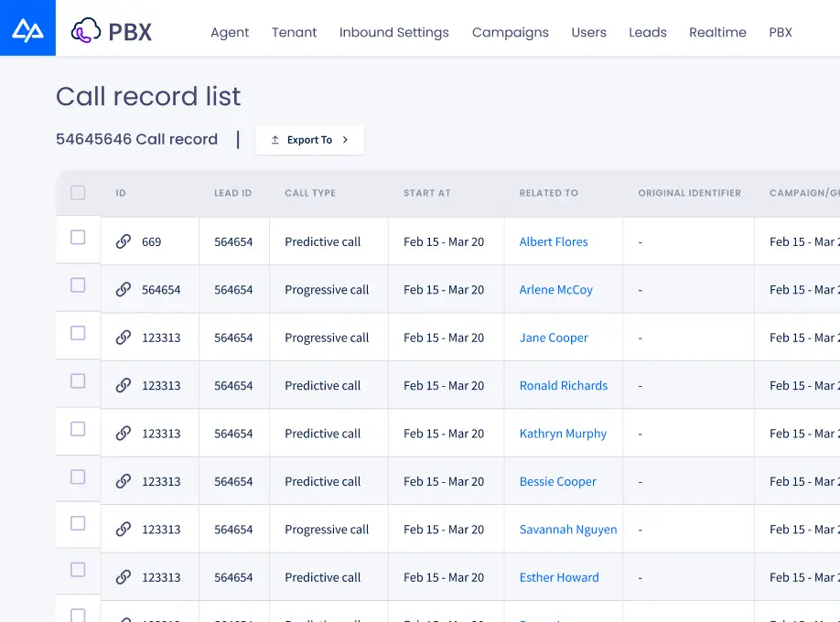The width and height of the screenshot is (840, 622).
Task: Click Progressive call in the Jane Cooper row
Action: point(327,338)
